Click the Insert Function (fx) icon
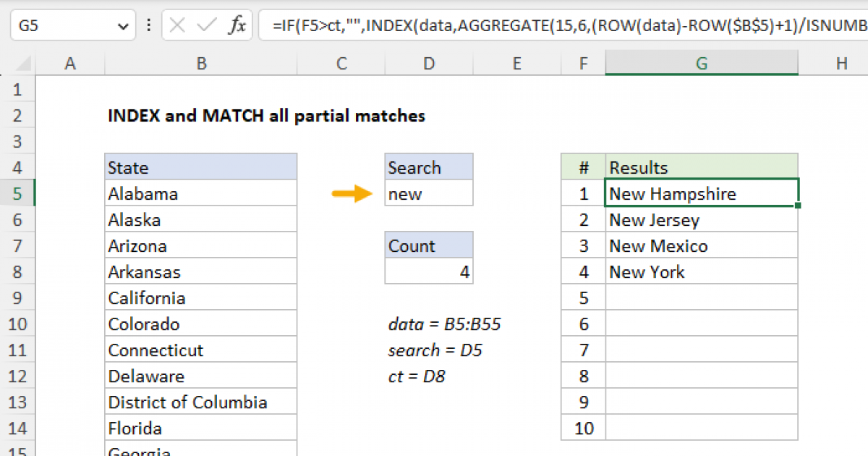 click(x=237, y=25)
